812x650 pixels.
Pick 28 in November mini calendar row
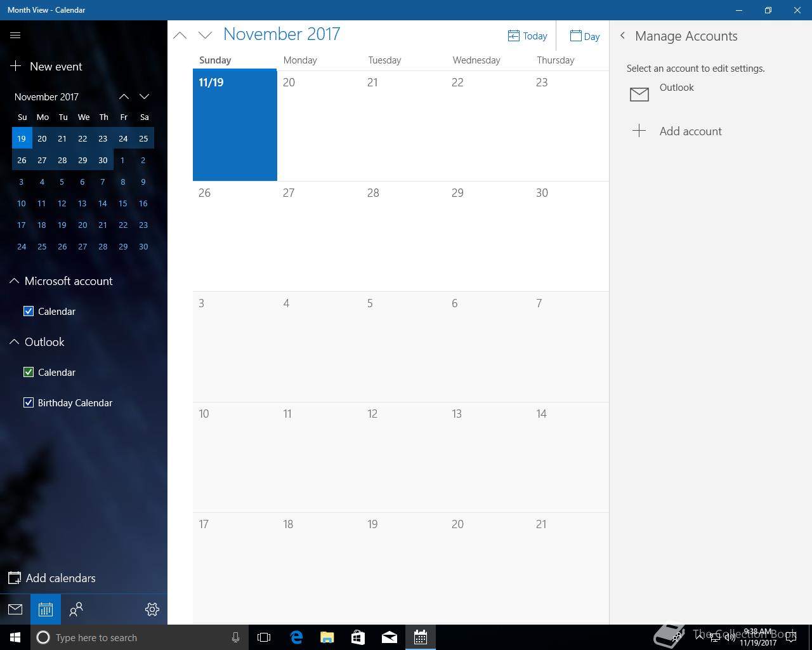[x=62, y=160]
